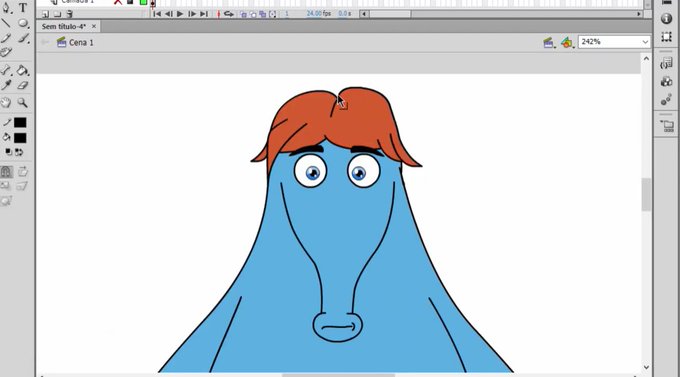Select the Brush tool

(23, 38)
